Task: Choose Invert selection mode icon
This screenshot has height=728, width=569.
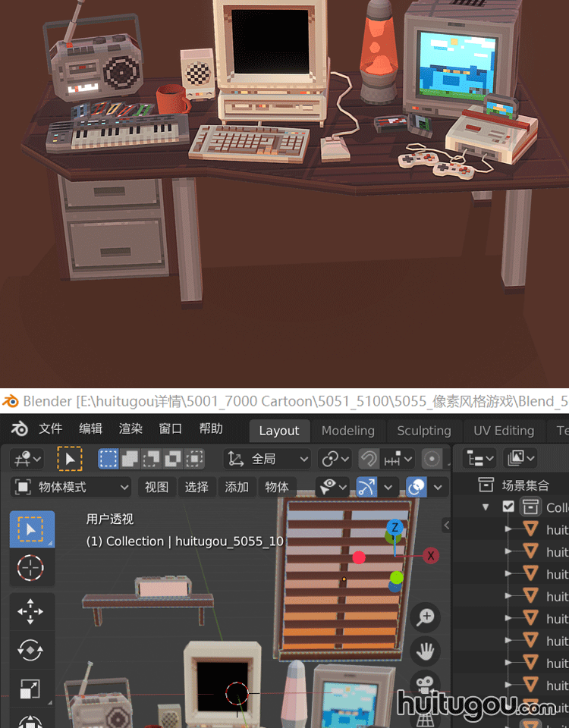Action: [x=172, y=460]
